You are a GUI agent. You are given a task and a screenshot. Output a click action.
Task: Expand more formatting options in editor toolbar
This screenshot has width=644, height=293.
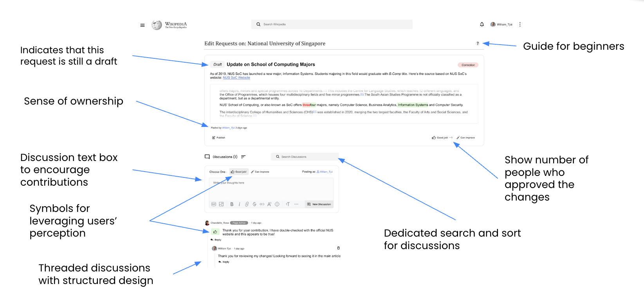tap(296, 204)
